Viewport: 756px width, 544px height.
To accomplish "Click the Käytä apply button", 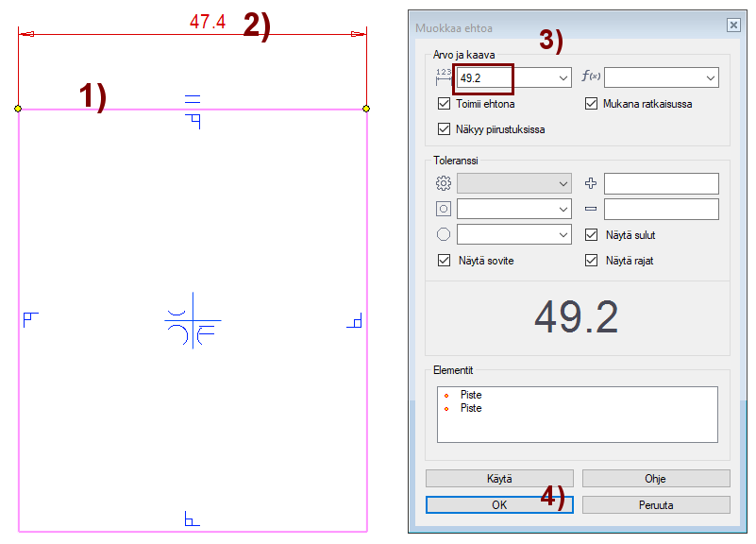I will (499, 479).
